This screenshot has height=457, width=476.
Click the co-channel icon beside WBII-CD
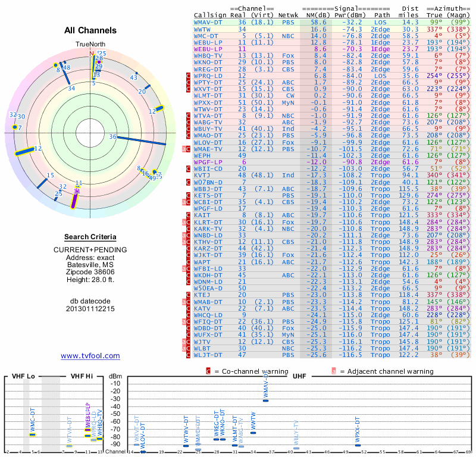[x=189, y=168]
